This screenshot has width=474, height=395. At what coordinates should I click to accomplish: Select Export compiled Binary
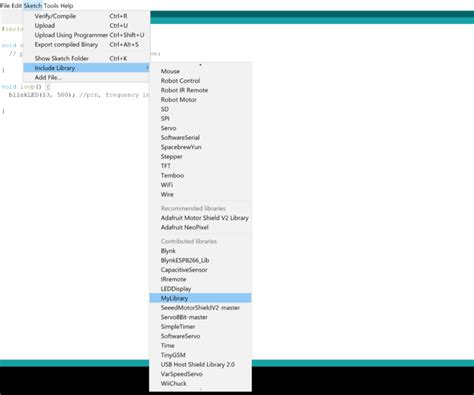(87, 45)
